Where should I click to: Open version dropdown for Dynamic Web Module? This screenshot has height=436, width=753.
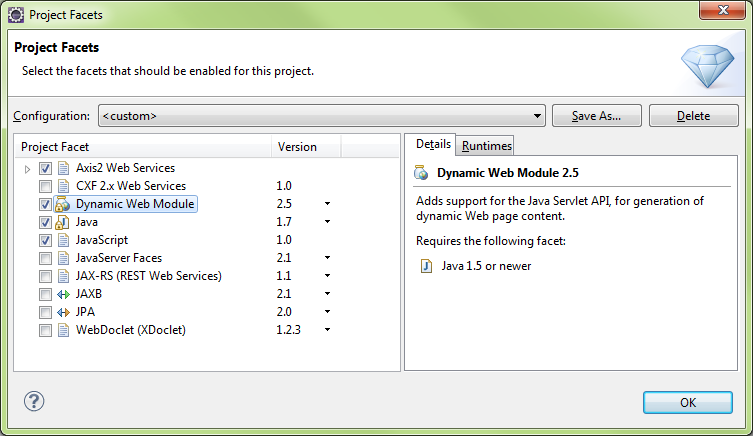tap(327, 204)
